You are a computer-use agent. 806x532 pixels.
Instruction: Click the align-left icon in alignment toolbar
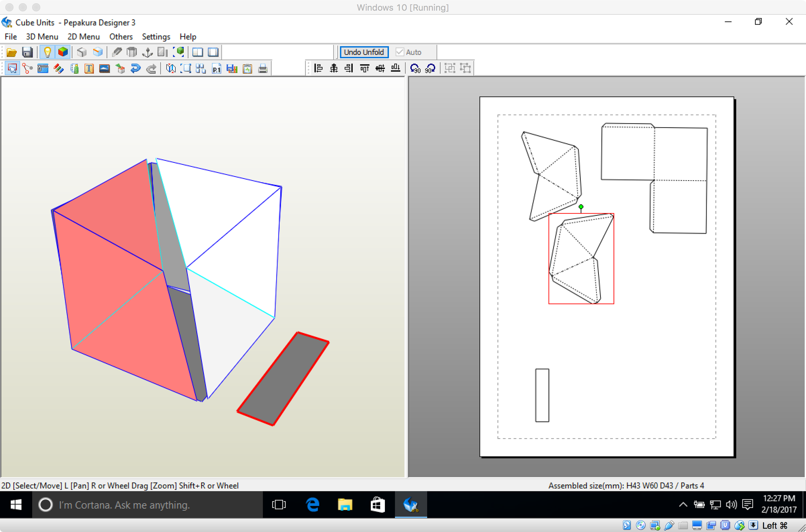[x=318, y=68]
